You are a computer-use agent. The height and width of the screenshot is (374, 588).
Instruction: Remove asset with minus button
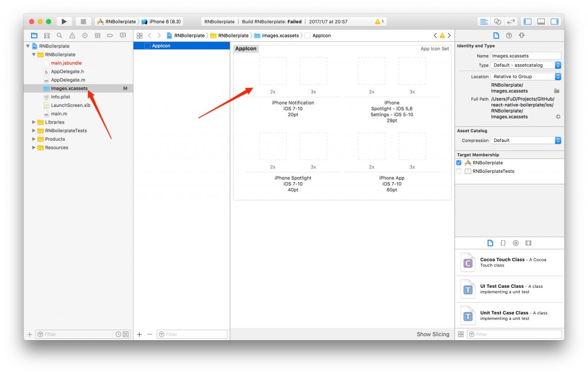click(x=150, y=334)
